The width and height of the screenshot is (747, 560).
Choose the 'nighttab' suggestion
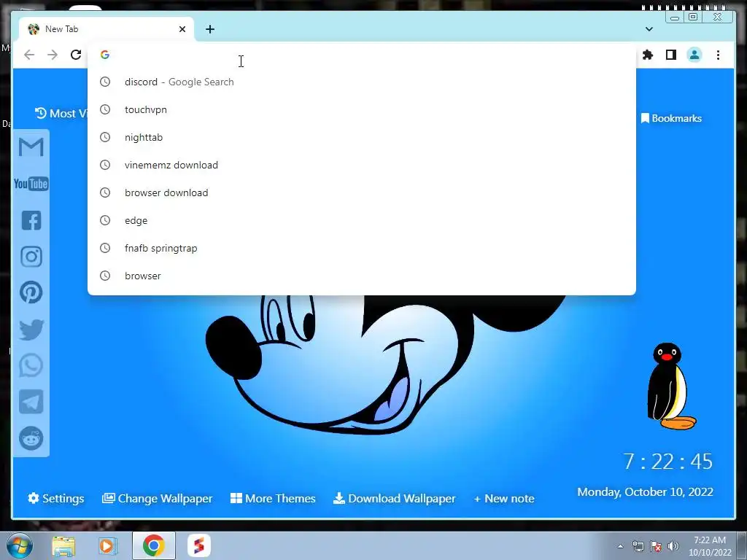(x=362, y=137)
